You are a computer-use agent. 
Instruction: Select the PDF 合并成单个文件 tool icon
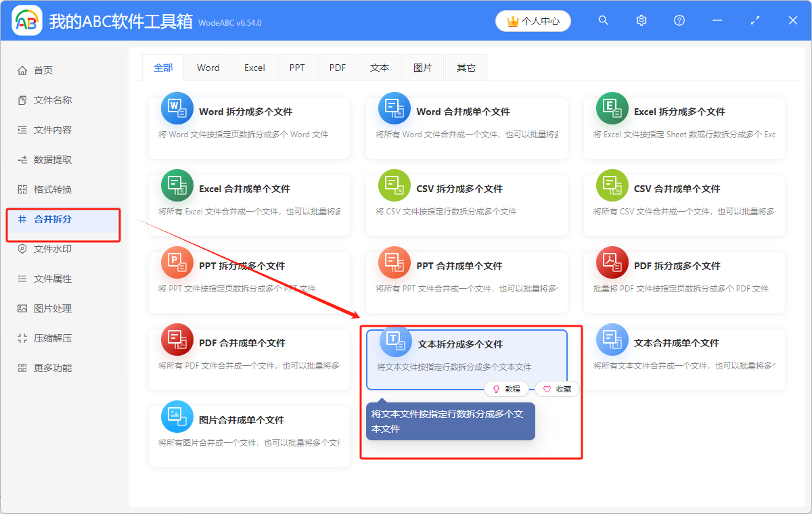tap(177, 339)
